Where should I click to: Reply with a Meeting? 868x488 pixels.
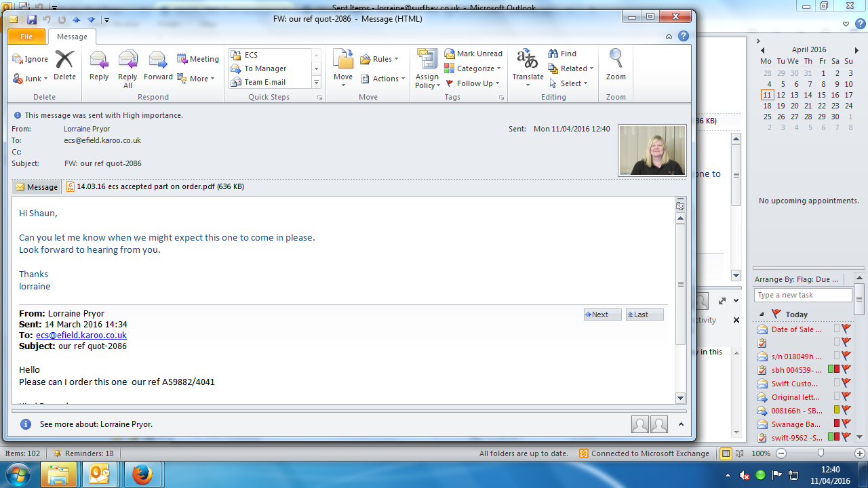coord(198,59)
